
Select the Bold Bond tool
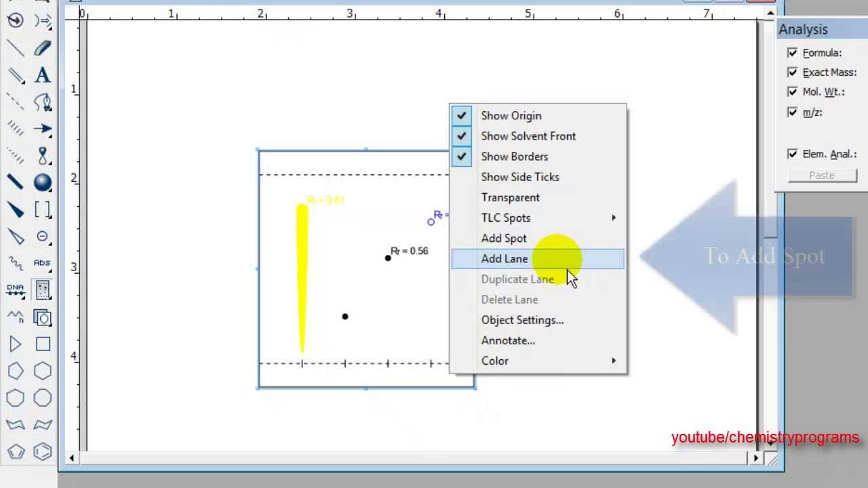[15, 182]
